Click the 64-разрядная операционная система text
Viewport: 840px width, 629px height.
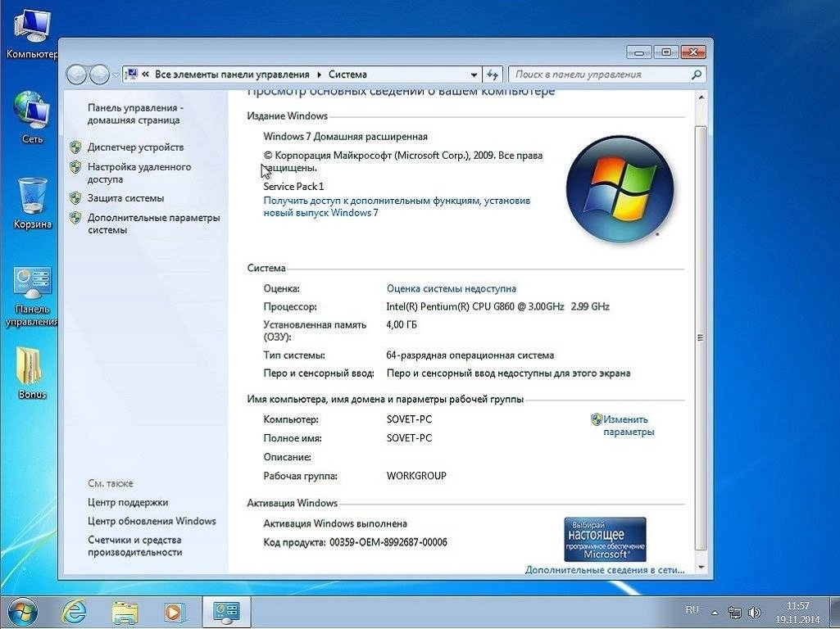pos(470,355)
